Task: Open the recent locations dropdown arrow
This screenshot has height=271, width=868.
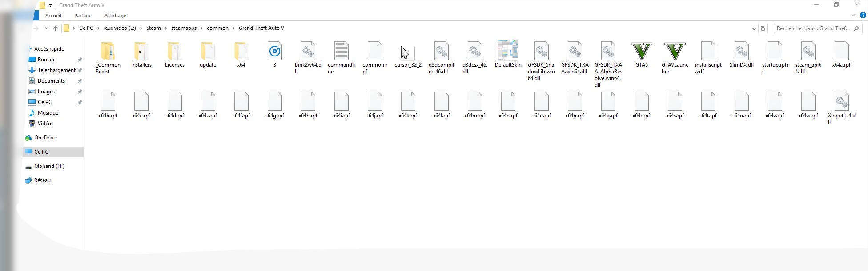Action: [x=46, y=28]
